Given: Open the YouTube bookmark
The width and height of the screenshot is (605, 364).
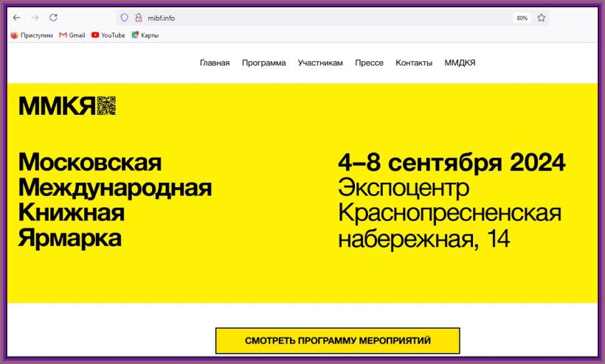Looking at the screenshot, I should coord(108,35).
